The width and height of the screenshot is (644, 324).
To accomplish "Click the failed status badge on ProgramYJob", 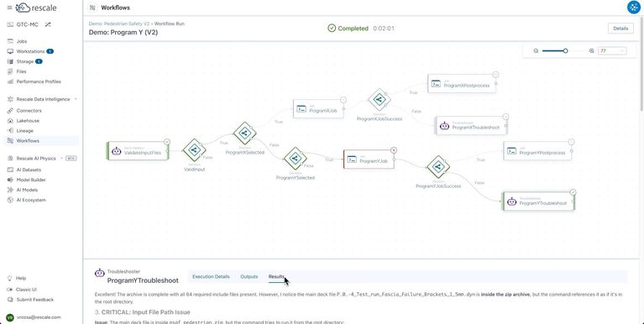I will tap(394, 150).
